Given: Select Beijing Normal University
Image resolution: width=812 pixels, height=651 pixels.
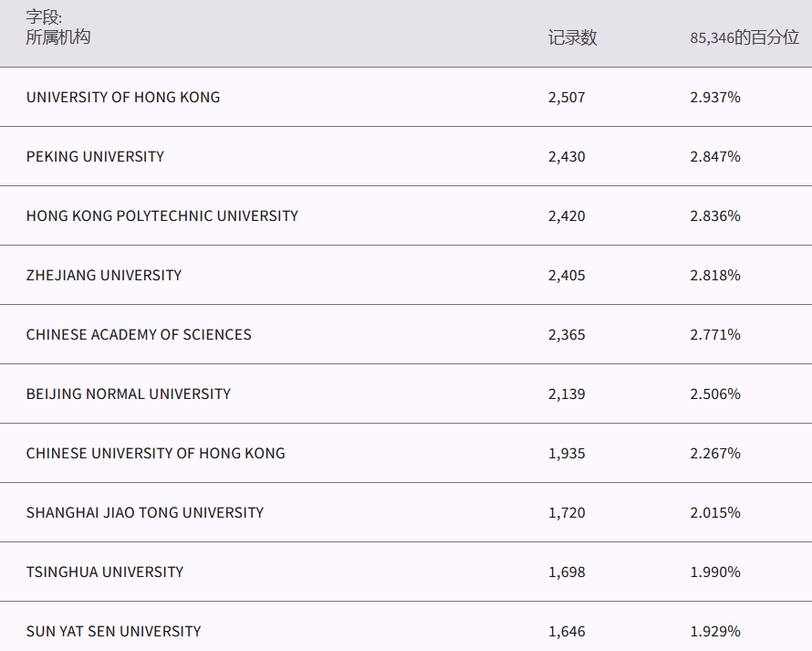Looking at the screenshot, I should tap(129, 394).
